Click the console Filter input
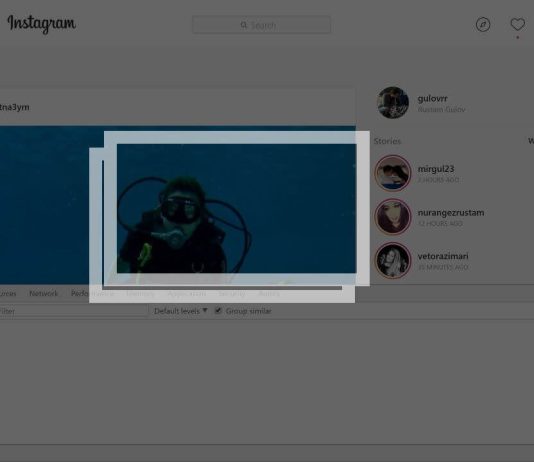The width and height of the screenshot is (534, 462). pos(73,311)
